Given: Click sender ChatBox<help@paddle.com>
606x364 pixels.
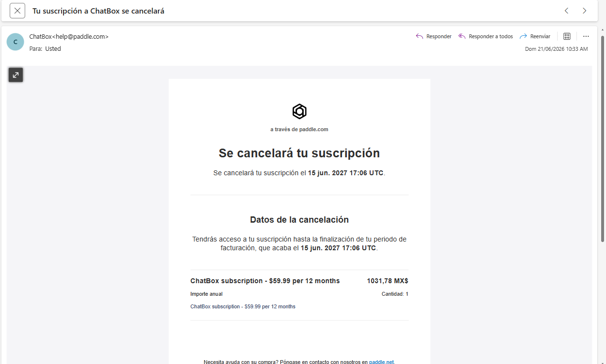Looking at the screenshot, I should tap(69, 36).
